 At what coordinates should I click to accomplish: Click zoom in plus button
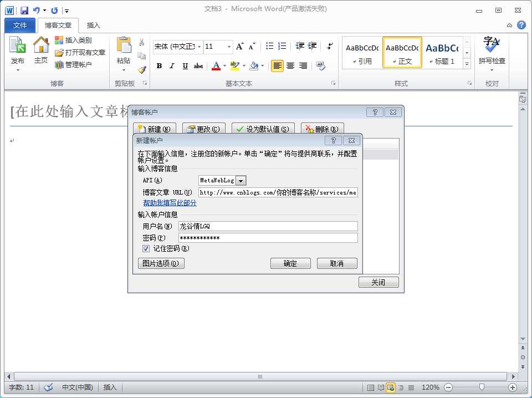(x=512, y=387)
